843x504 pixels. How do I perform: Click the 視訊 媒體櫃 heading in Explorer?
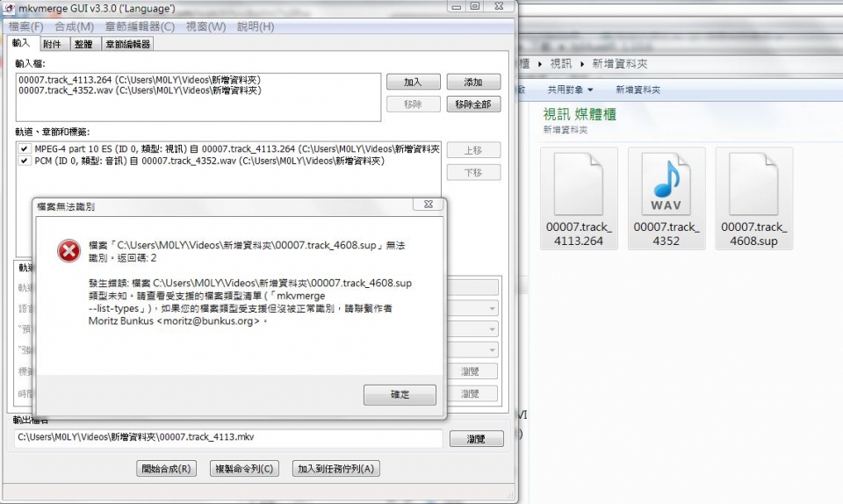[x=580, y=114]
